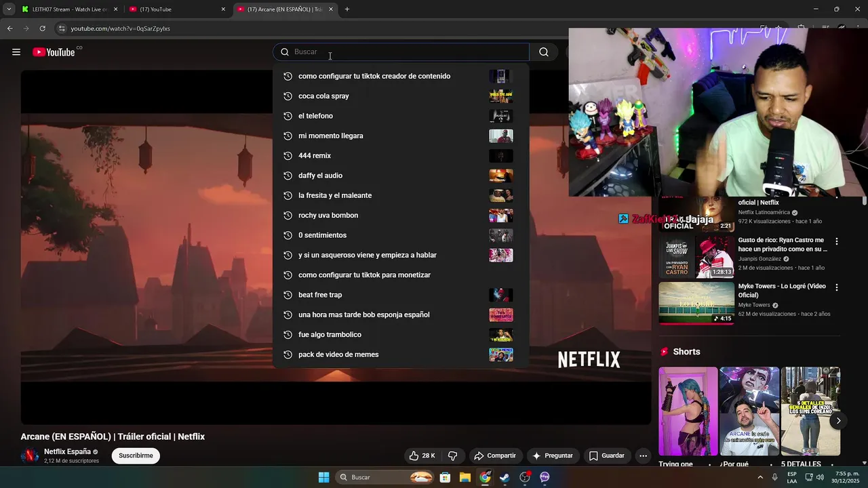Choose suggestion 'como configurar tu tiktok para monetizar'
868x488 pixels.
[401, 275]
